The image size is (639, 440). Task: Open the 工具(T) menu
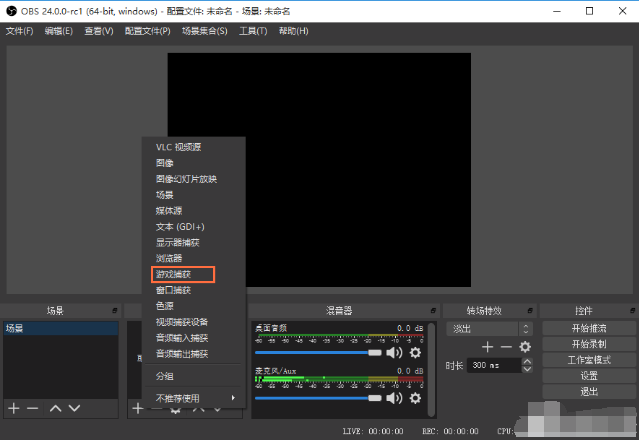click(x=253, y=31)
